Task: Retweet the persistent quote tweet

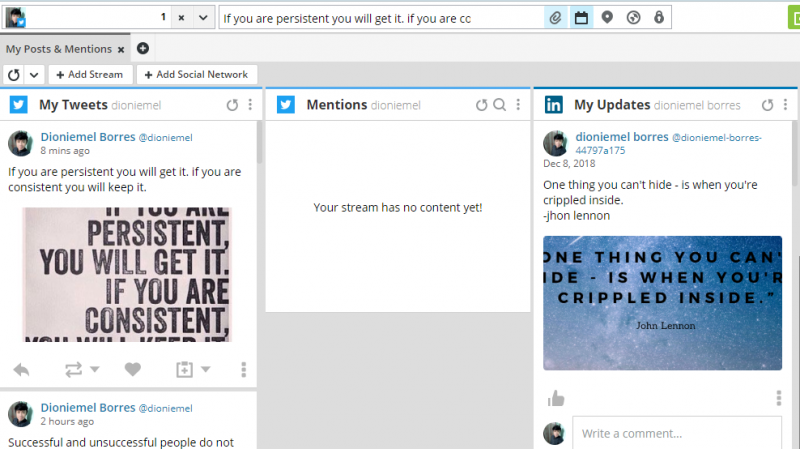Action: pos(73,369)
